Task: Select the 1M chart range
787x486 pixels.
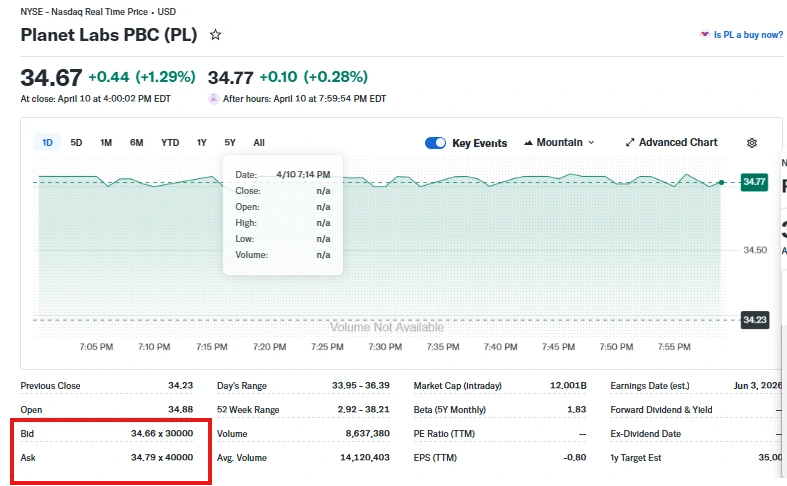Action: pos(106,143)
